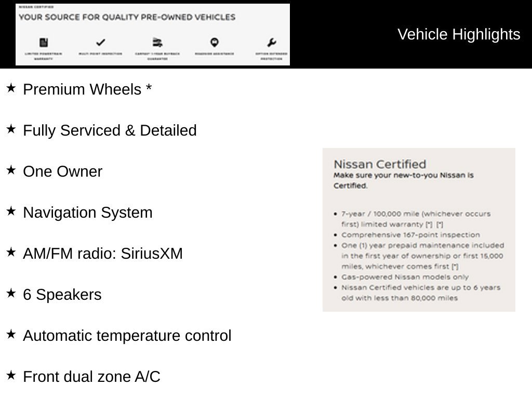Click the 'Your Source for Quality Pre-Owned Vehicles' heading
532x399 pixels.
127,17
